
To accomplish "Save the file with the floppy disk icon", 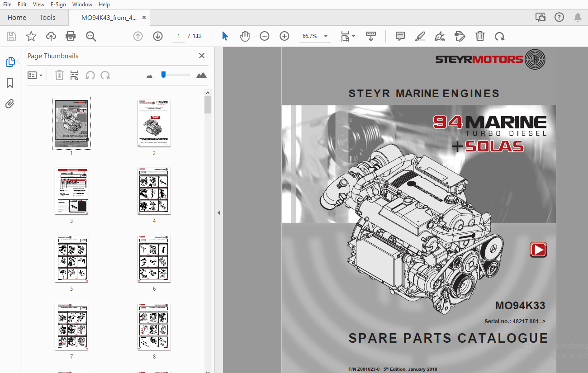I will [11, 36].
